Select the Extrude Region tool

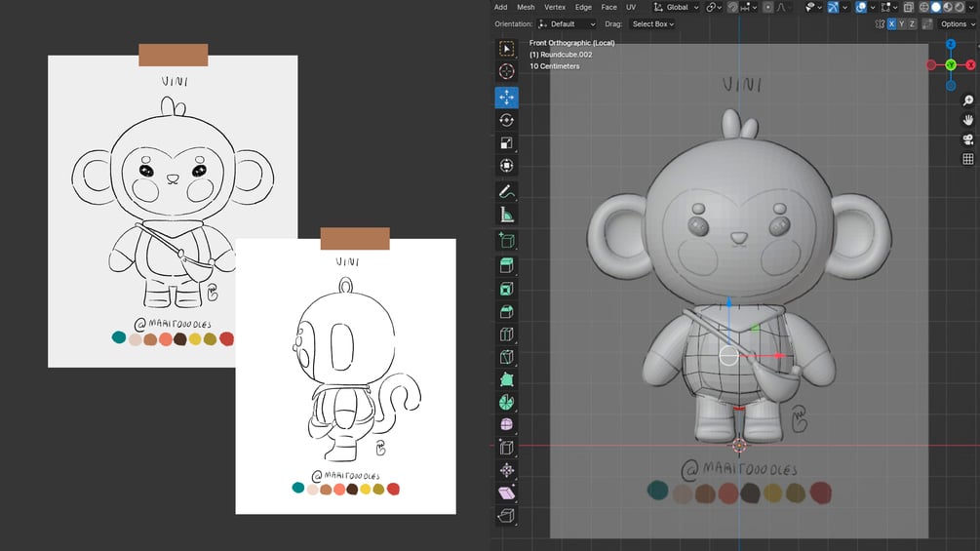(506, 265)
